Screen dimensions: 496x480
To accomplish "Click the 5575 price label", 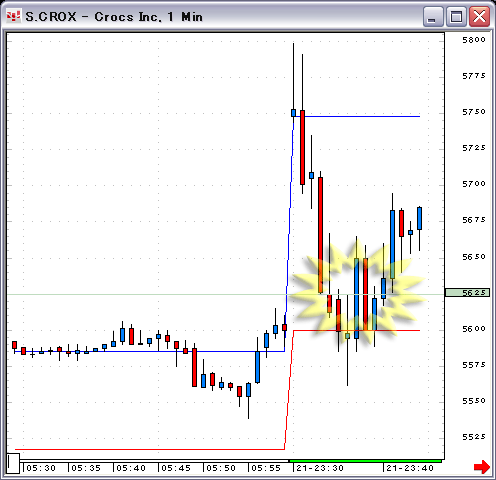I will [x=474, y=365].
